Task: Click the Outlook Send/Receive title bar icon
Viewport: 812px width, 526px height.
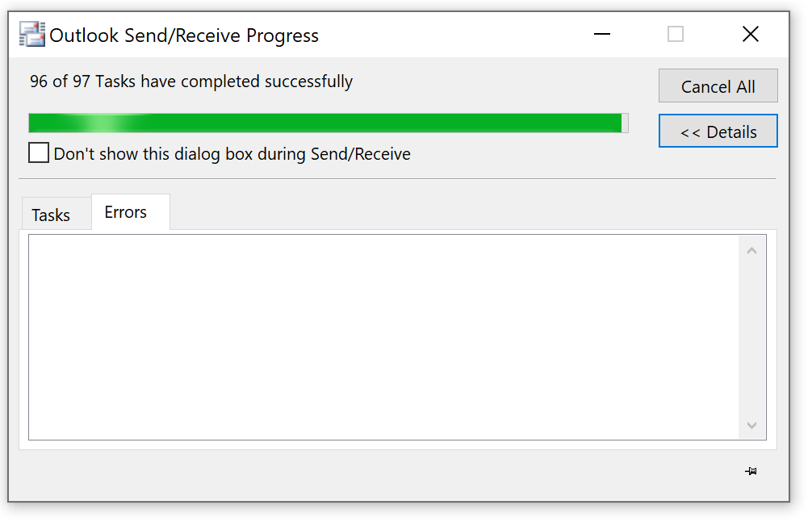Action: pos(31,34)
